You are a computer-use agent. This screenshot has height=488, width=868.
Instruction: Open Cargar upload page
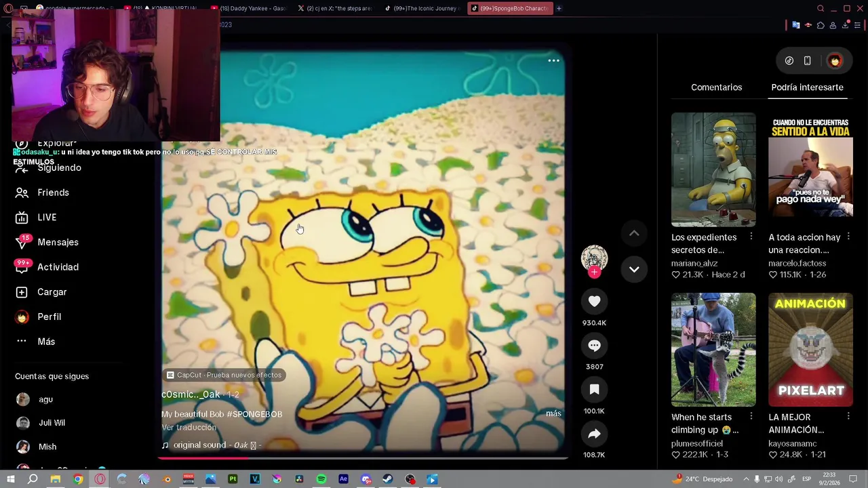pyautogui.click(x=52, y=292)
